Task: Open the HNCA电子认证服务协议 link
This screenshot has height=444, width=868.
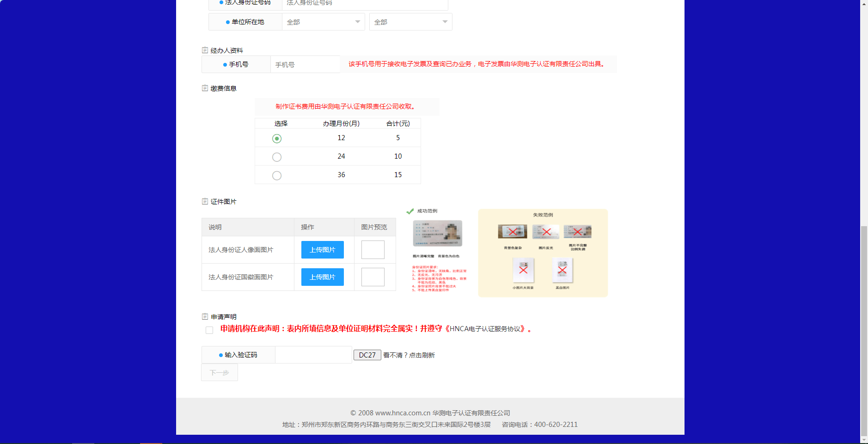Action: pyautogui.click(x=485, y=329)
